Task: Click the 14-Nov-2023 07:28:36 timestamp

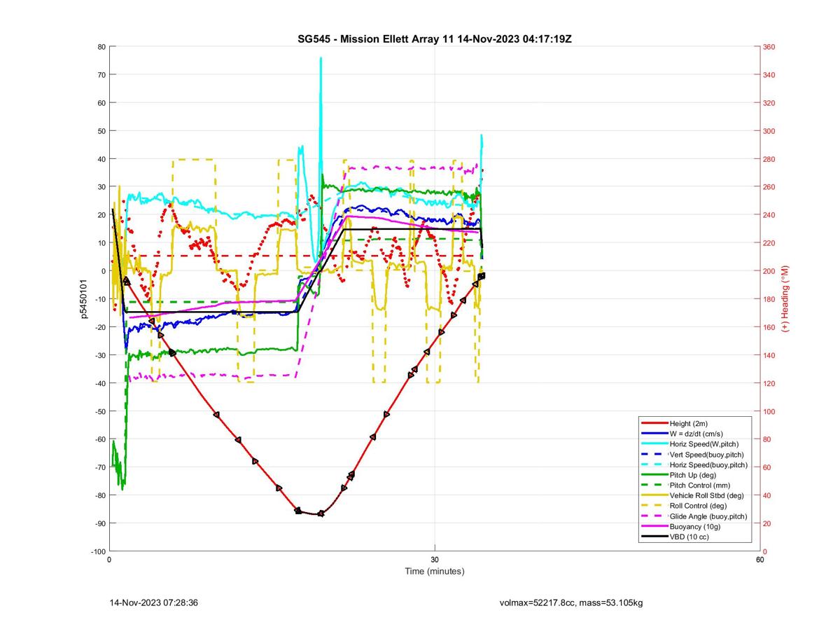Action: (x=154, y=603)
